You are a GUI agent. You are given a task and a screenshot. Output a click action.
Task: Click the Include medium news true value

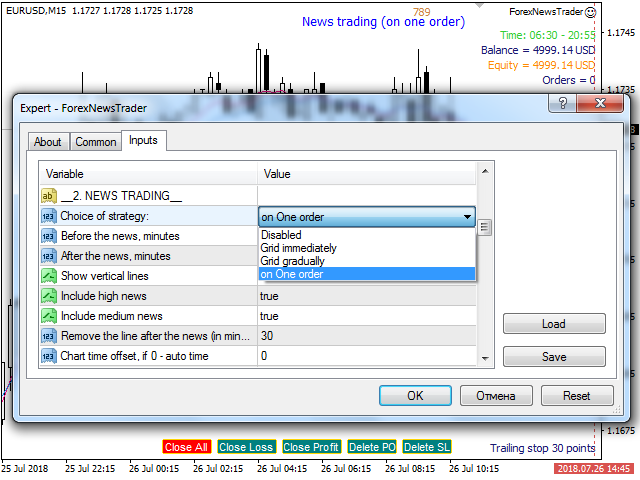click(x=367, y=316)
